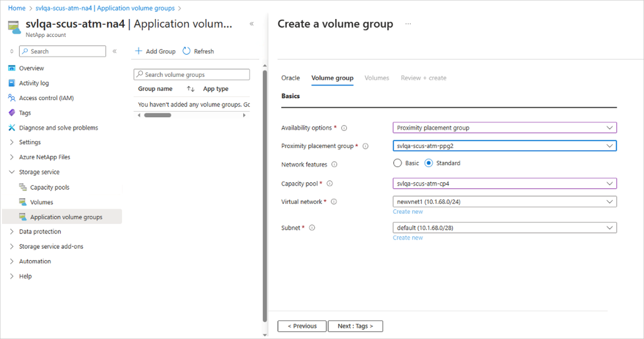The height and width of the screenshot is (339, 644).
Task: Open Capacity pools menu item
Action: 50,187
